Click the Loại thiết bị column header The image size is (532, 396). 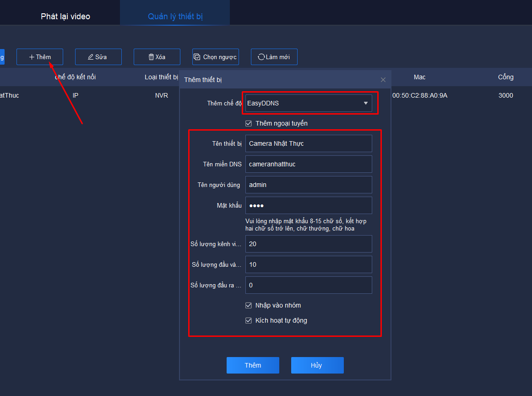[x=162, y=77]
